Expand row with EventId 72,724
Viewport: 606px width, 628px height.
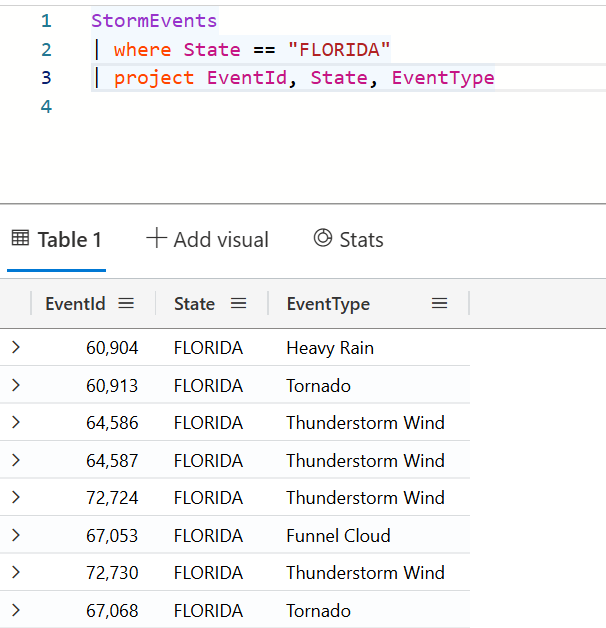16,497
